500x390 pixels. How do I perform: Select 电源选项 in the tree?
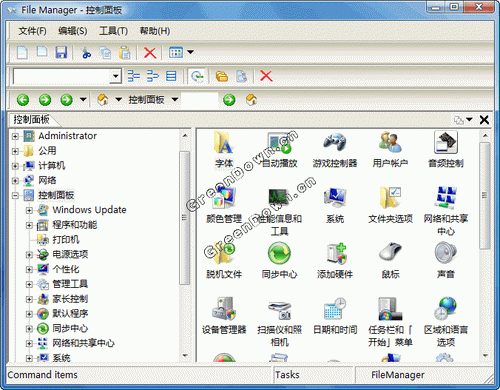coord(70,254)
